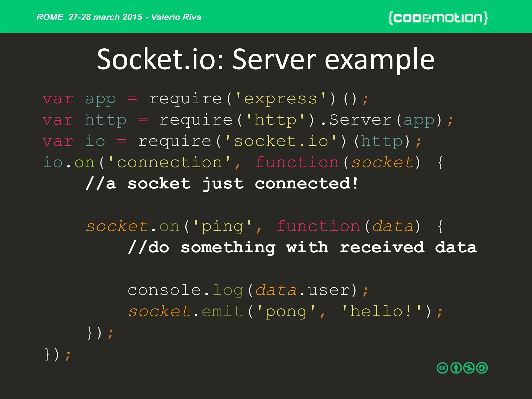This screenshot has height=399, width=532.
Task: Click the line io.on('connection', function(socket) {
Action: click(243, 163)
